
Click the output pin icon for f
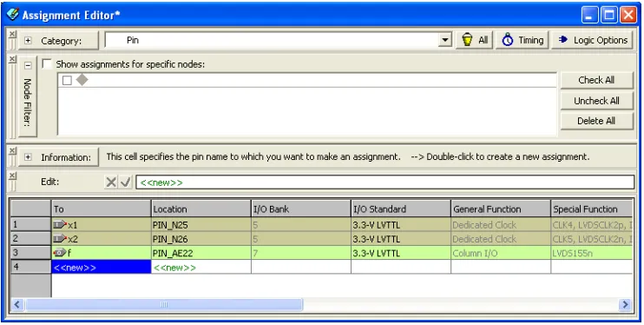(60, 253)
